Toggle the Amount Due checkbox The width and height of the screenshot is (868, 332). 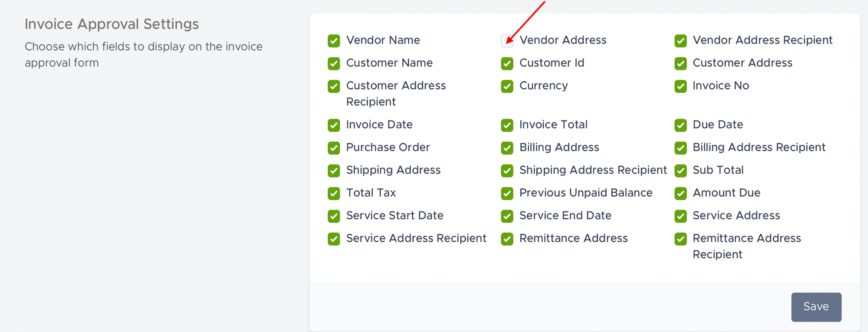[680, 193]
